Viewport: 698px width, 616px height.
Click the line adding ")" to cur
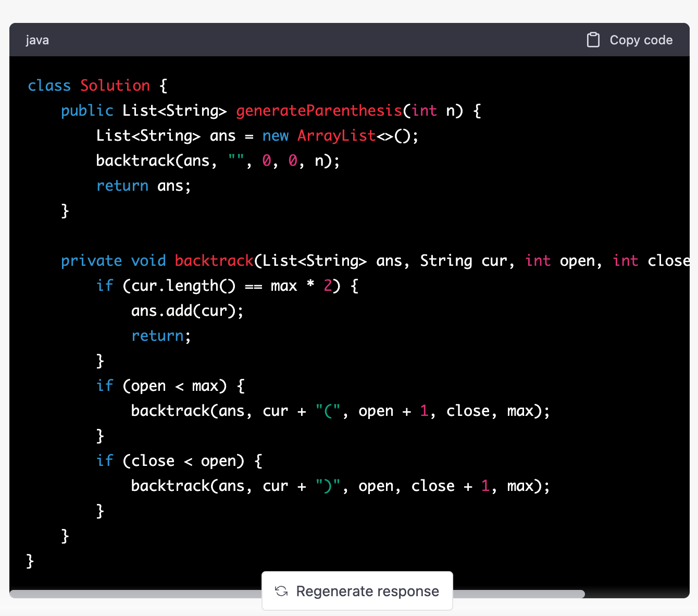click(x=340, y=486)
